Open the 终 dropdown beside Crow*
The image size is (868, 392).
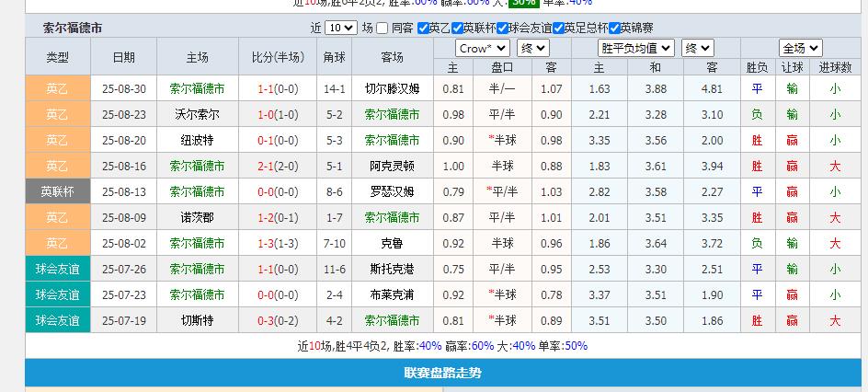coord(533,48)
